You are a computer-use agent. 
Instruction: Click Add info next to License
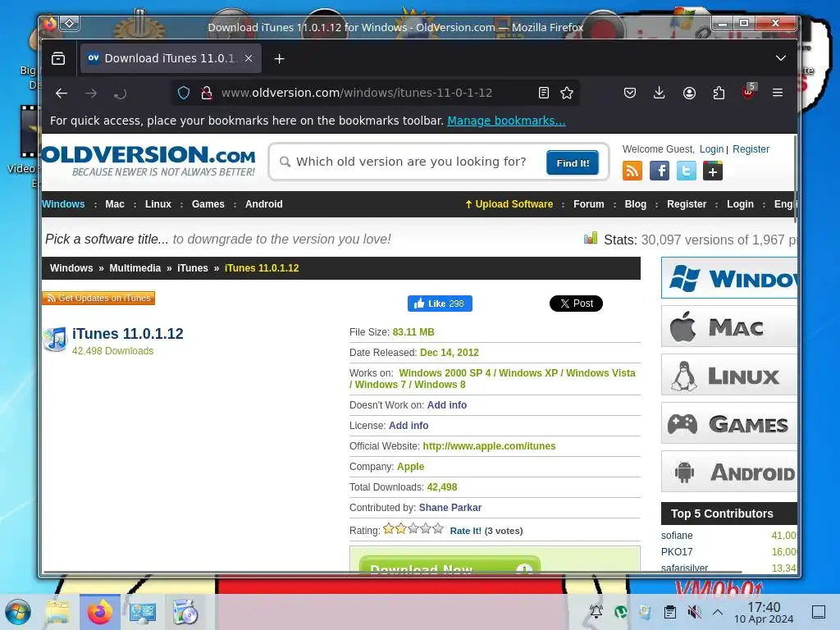(409, 426)
